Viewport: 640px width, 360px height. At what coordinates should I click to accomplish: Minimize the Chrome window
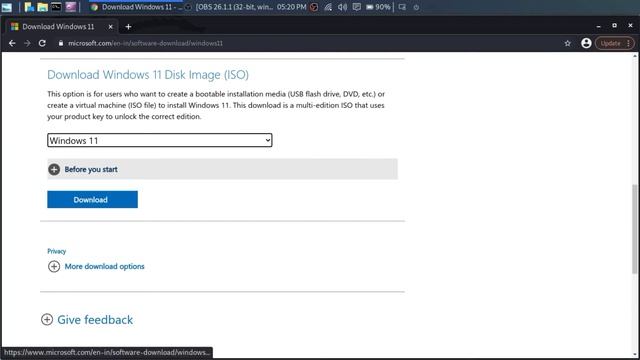(x=598, y=26)
